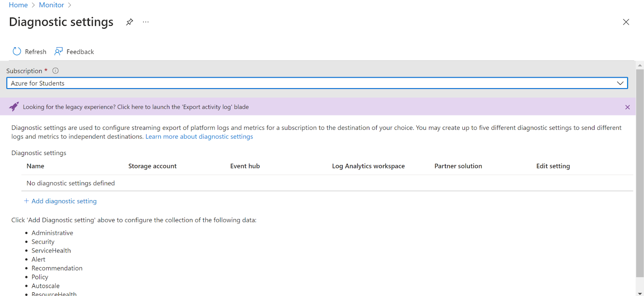This screenshot has width=644, height=296.
Task: Dismiss the legacy experience banner
Action: coord(627,107)
